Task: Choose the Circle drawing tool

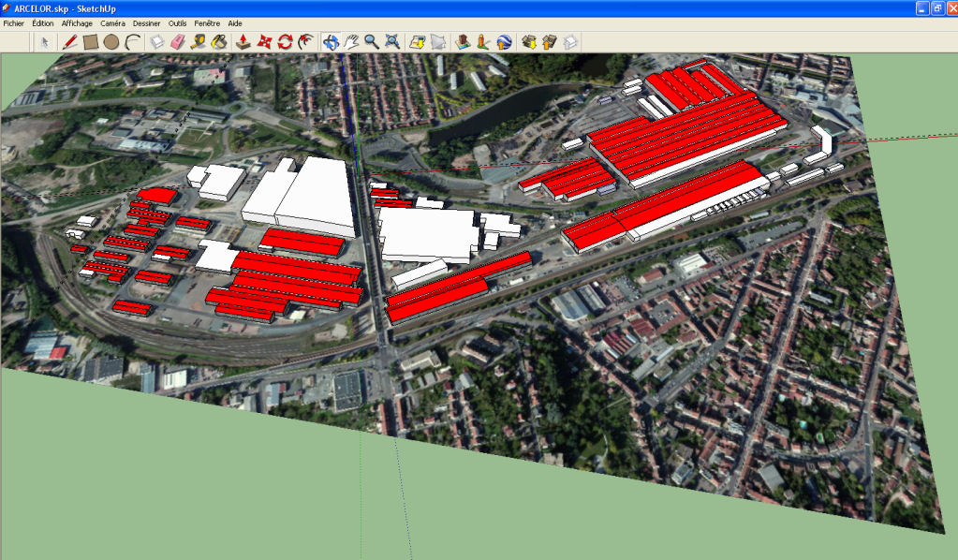Action: point(111,41)
